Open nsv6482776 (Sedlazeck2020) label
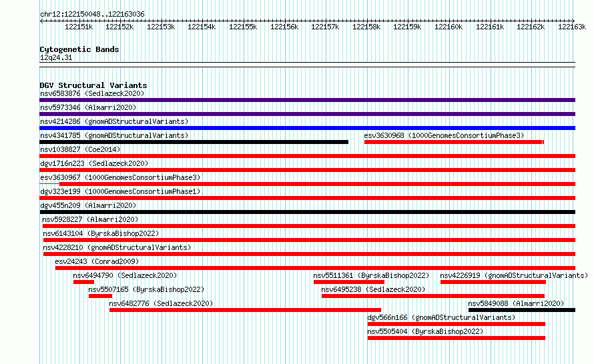This screenshot has width=594, height=364. coord(161,303)
